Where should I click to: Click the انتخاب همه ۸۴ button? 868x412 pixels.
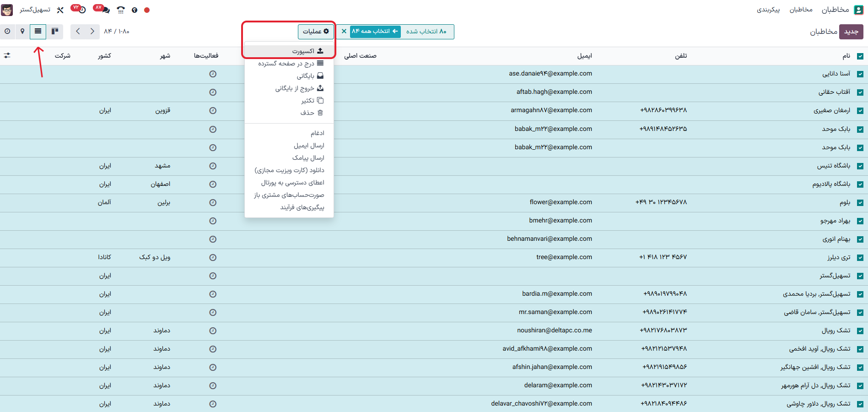(375, 31)
